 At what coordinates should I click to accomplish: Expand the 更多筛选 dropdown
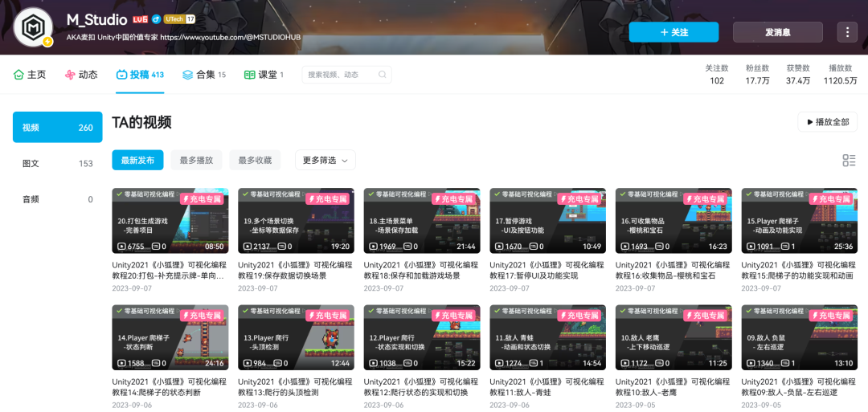tap(325, 160)
